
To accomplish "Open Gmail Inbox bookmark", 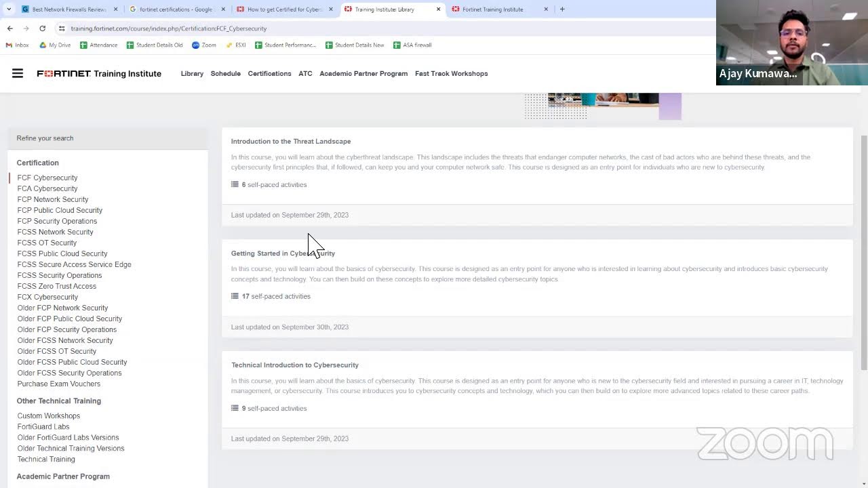I will click(18, 45).
